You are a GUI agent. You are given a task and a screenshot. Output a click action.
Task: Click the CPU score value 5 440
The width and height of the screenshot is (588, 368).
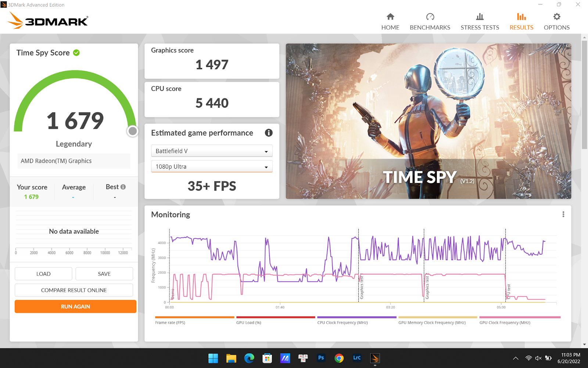click(x=212, y=103)
